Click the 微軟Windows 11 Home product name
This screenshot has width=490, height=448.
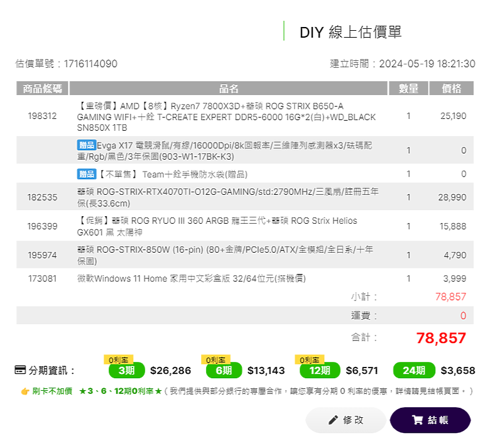pyautogui.click(x=191, y=278)
